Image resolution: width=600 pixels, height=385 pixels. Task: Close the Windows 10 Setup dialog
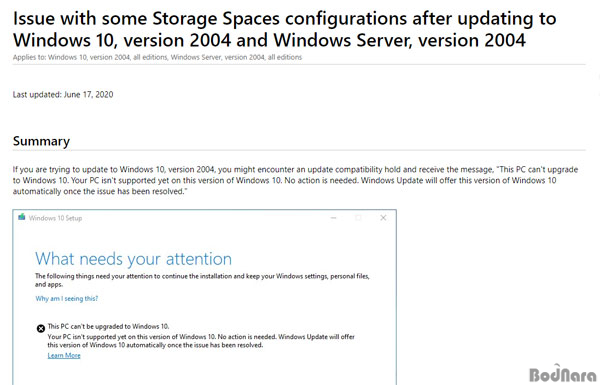pyautogui.click(x=383, y=218)
